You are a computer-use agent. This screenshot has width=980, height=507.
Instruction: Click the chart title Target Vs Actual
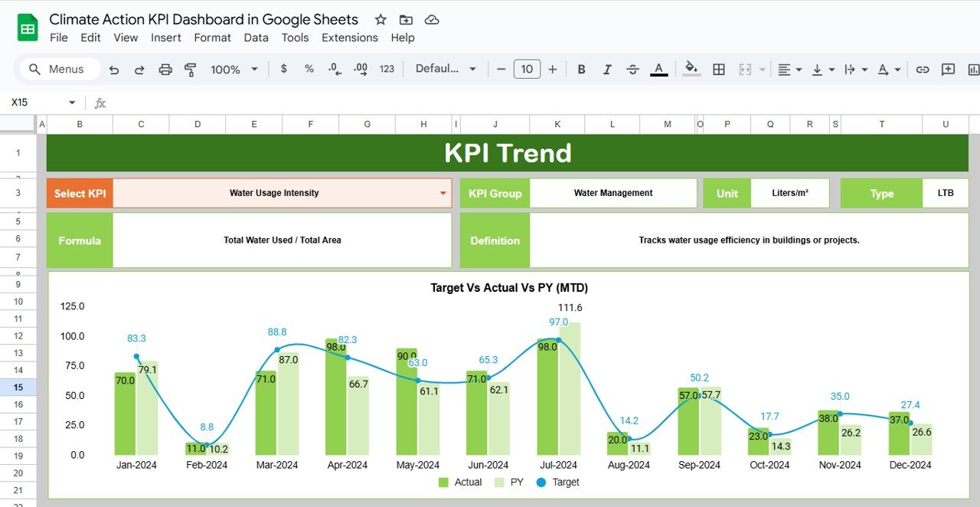509,288
